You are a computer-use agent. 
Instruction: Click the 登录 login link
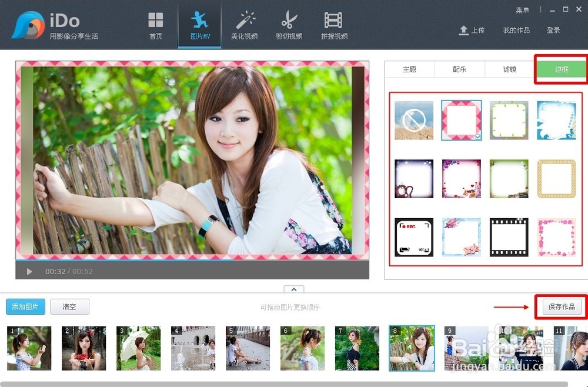tap(553, 30)
